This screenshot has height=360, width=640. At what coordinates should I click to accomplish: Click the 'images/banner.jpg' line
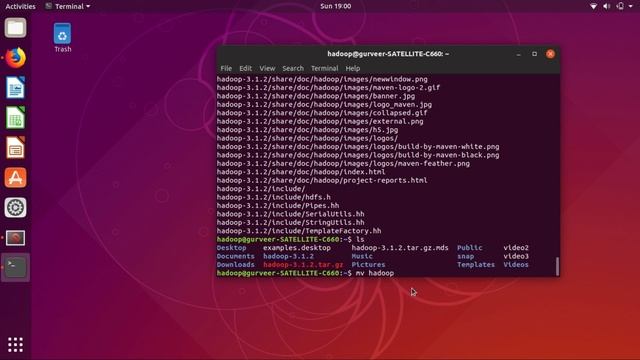click(x=316, y=96)
